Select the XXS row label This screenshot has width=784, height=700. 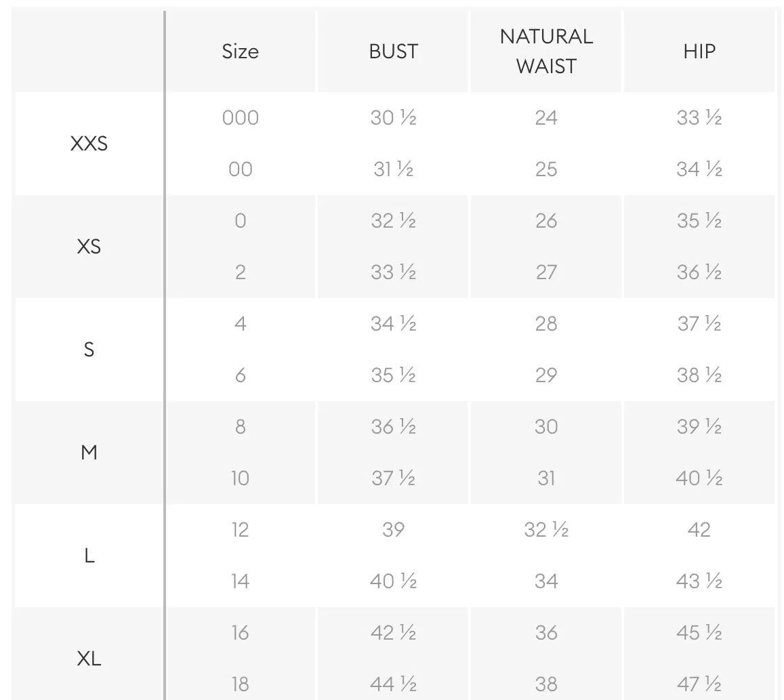(x=89, y=144)
